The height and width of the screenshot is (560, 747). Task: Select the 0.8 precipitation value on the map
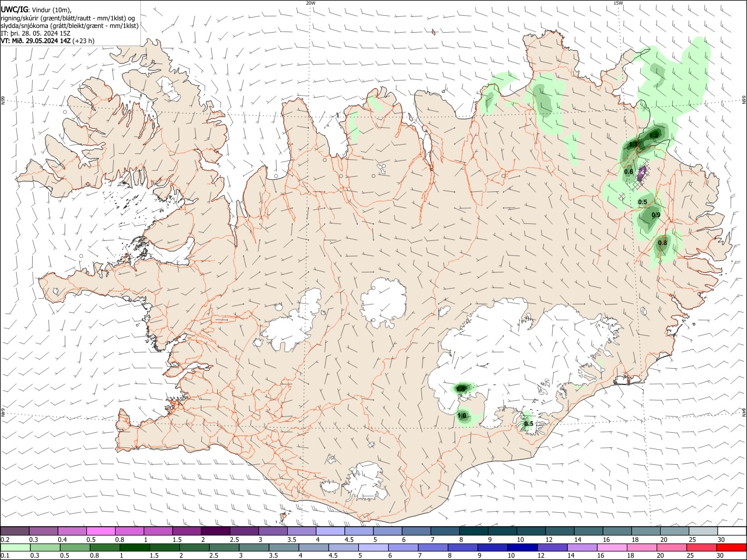(x=662, y=243)
